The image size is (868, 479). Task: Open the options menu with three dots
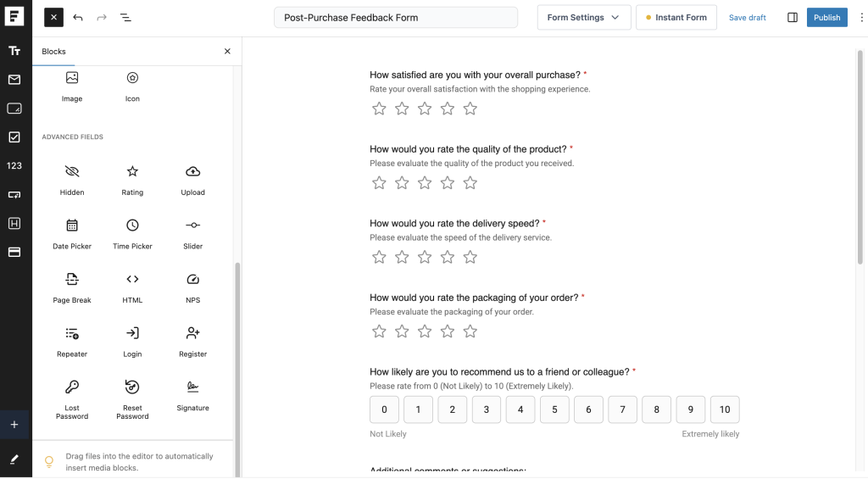pos(861,17)
